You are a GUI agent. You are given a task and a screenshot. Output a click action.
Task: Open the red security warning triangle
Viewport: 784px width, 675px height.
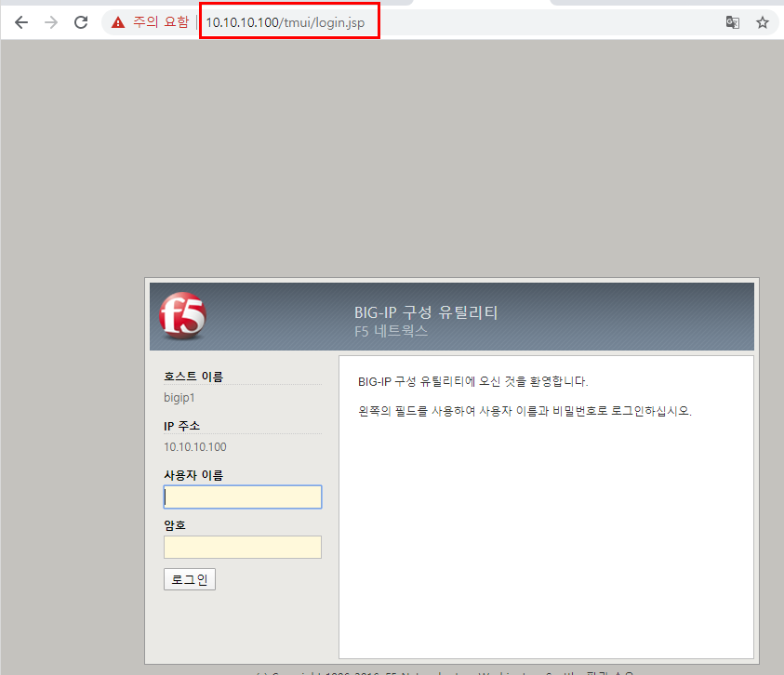[x=118, y=22]
